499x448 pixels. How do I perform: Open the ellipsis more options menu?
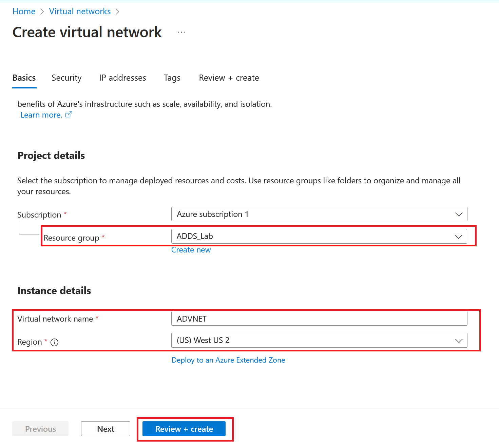coord(181,32)
